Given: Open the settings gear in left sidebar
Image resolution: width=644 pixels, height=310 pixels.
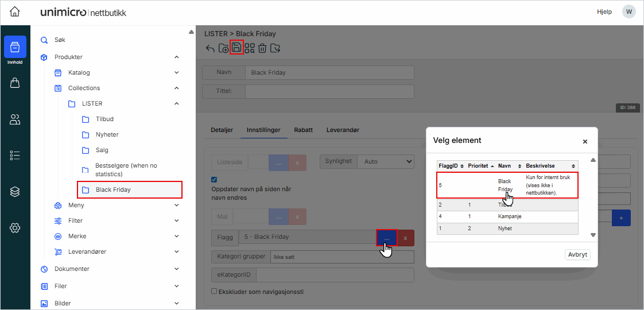Looking at the screenshot, I should [x=15, y=228].
